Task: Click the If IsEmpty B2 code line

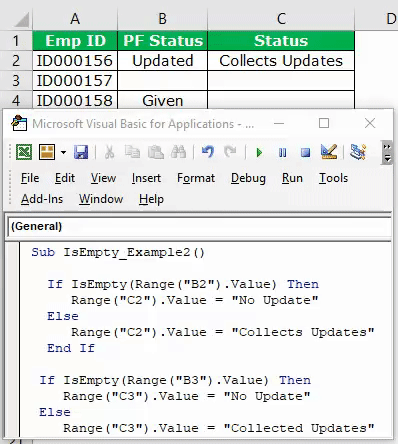Action: (183, 284)
